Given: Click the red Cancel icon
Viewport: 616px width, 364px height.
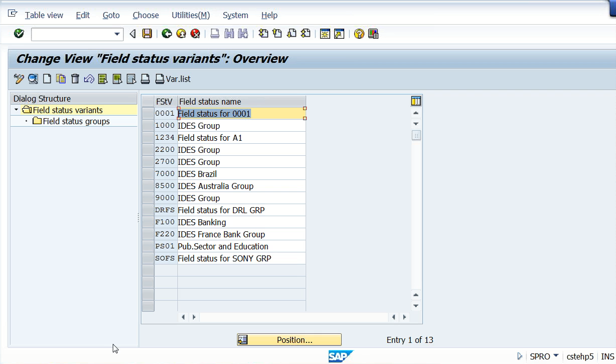Looking at the screenshot, I should click(195, 34).
